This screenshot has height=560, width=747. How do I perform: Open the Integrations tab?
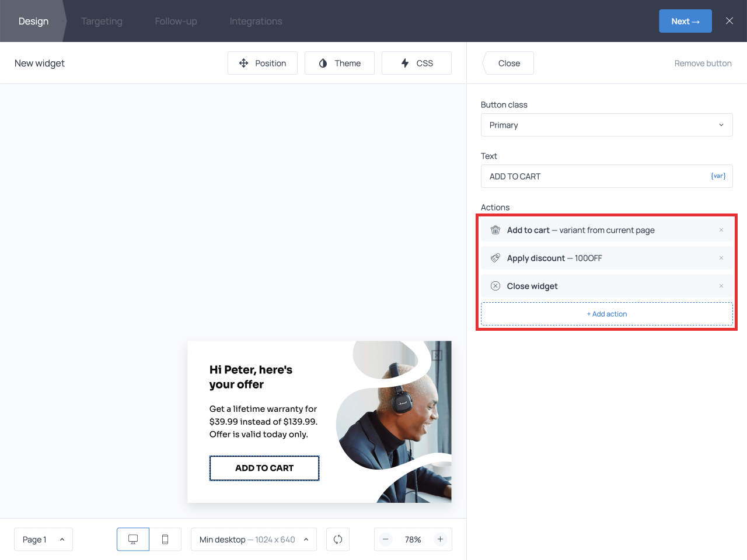(256, 21)
